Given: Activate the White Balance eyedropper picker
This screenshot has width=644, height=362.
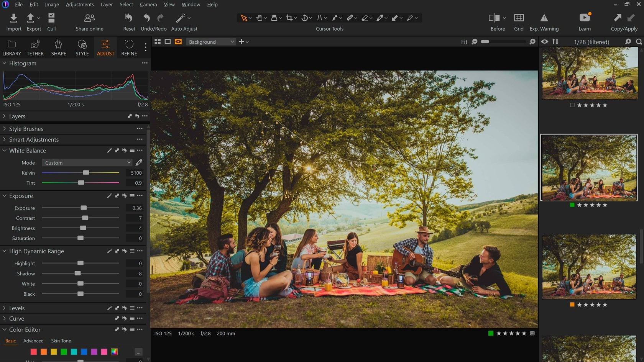Looking at the screenshot, I should [x=139, y=162].
